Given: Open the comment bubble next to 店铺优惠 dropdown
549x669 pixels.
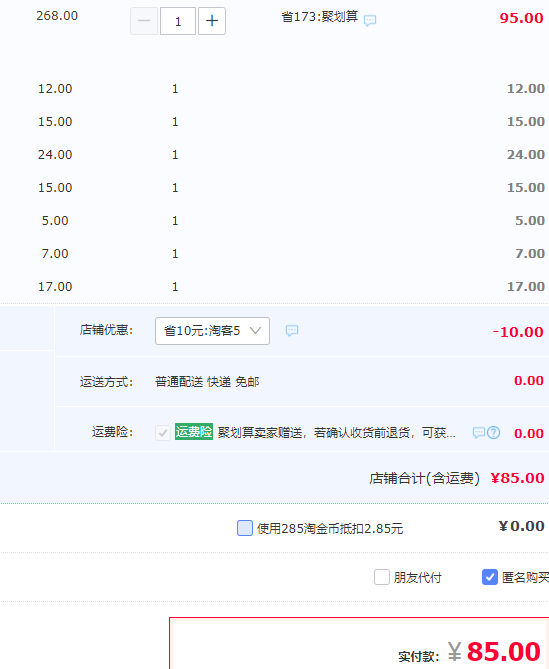Looking at the screenshot, I should click(292, 330).
